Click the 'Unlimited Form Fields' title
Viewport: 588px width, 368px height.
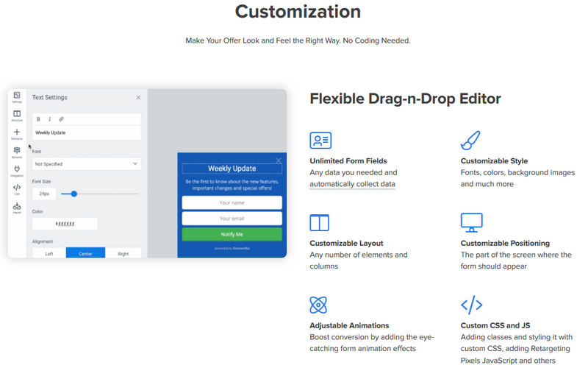[x=348, y=161]
